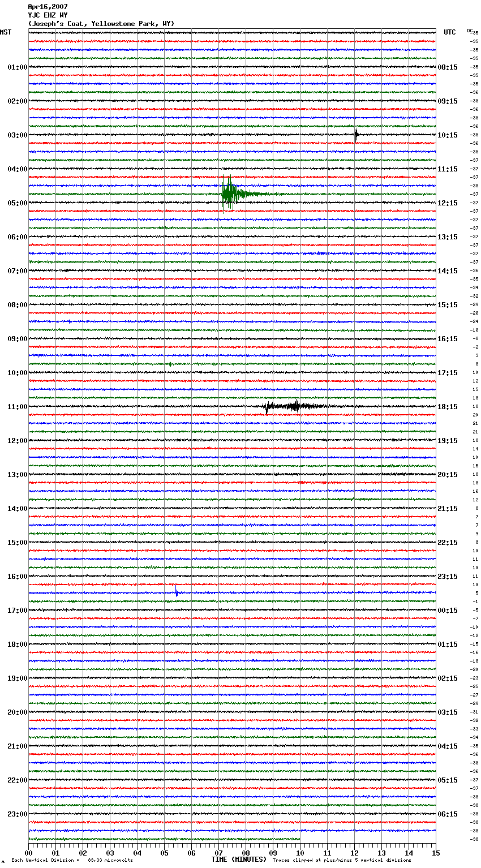Click the small black event on the 03:00 trace
The height and width of the screenshot is (868, 481).
tap(356, 135)
